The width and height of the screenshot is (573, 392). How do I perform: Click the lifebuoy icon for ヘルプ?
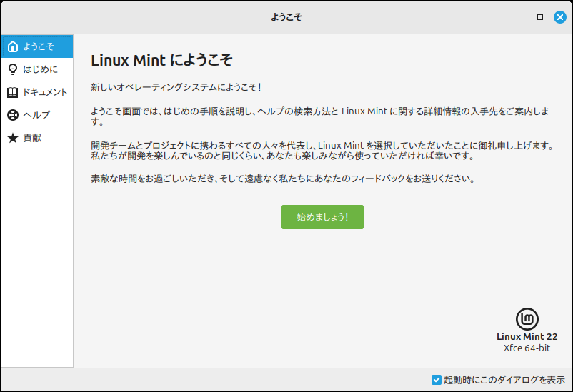[x=12, y=115]
